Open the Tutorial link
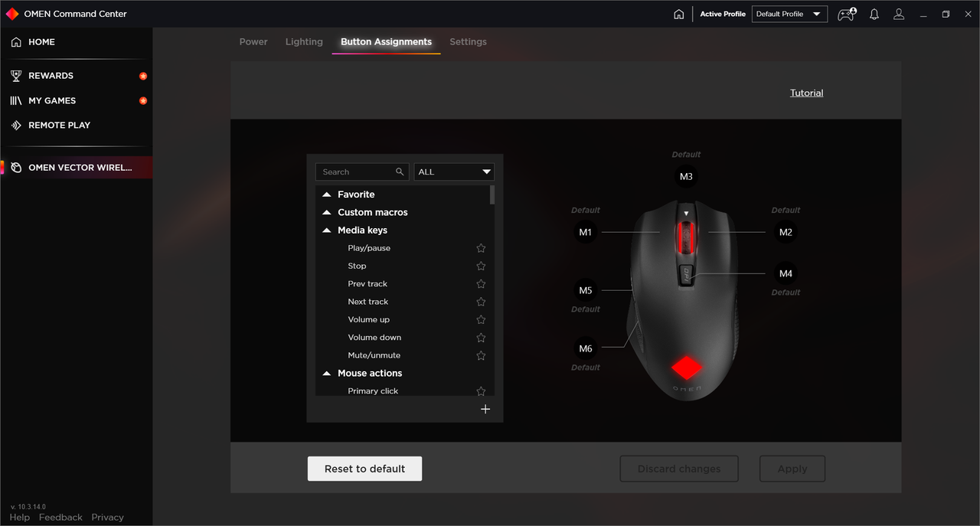This screenshot has height=526, width=980. pyautogui.click(x=806, y=93)
